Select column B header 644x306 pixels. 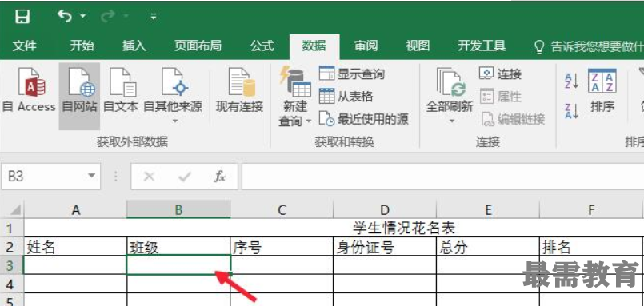[x=178, y=209]
